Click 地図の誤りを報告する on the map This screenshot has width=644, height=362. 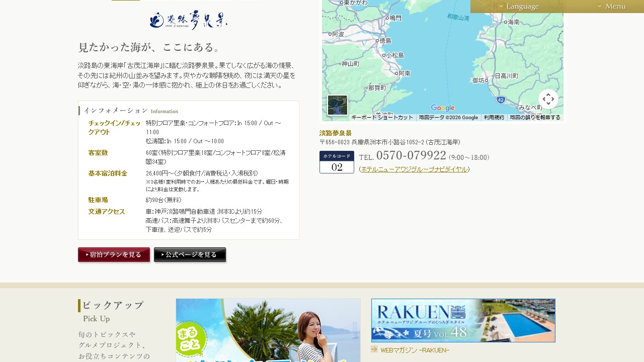(x=535, y=118)
